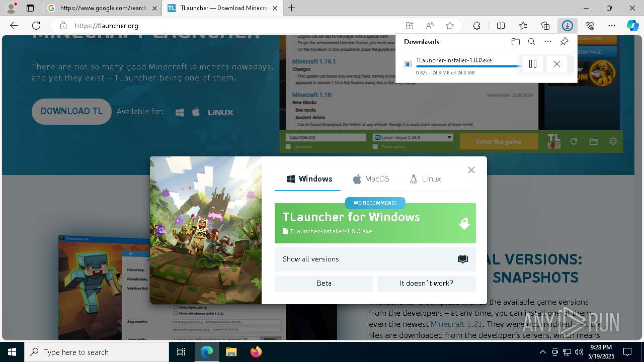Open the apps available icon in address bar
Image resolution: width=644 pixels, height=362 pixels.
(x=410, y=26)
